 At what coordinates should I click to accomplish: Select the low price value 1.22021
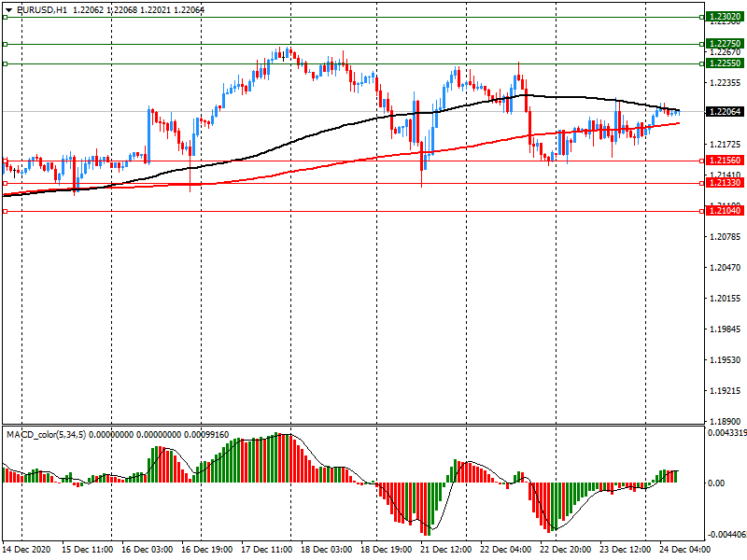tap(155, 10)
